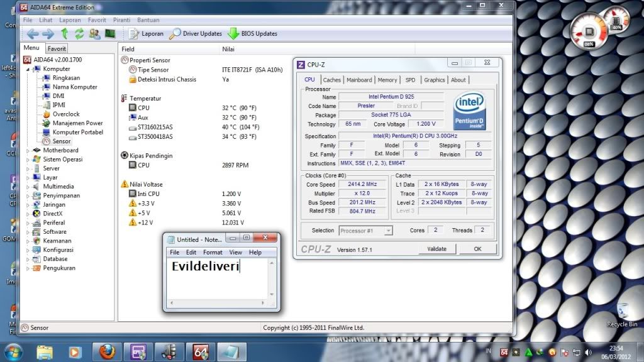Switch to the Favorit panel tab

57,48
